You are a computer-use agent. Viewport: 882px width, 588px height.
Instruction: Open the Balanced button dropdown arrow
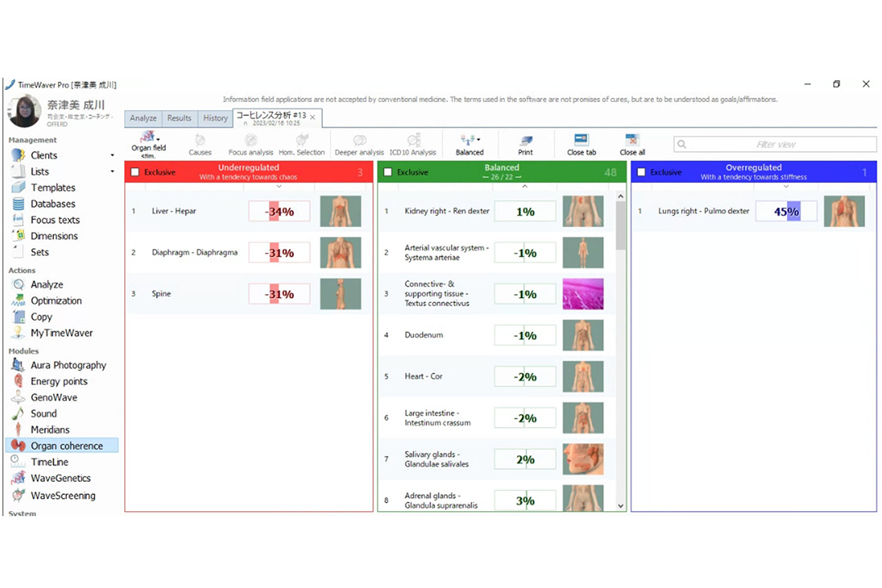click(x=479, y=140)
